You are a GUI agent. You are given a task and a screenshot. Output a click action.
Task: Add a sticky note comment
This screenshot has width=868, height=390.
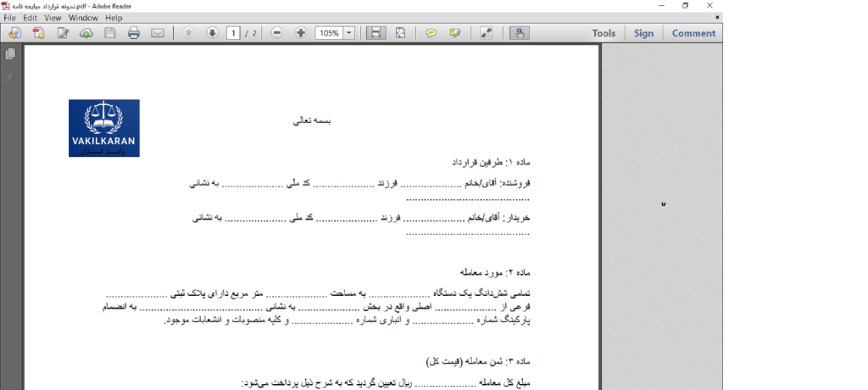(431, 33)
